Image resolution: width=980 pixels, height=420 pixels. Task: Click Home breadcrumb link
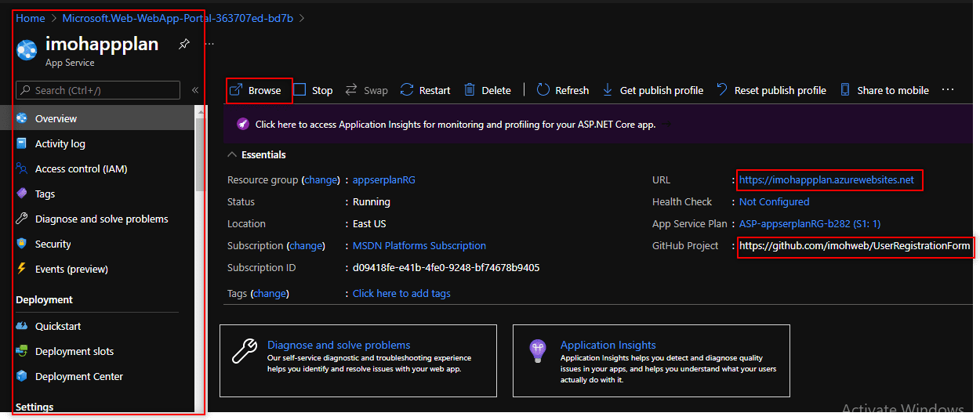[31, 18]
